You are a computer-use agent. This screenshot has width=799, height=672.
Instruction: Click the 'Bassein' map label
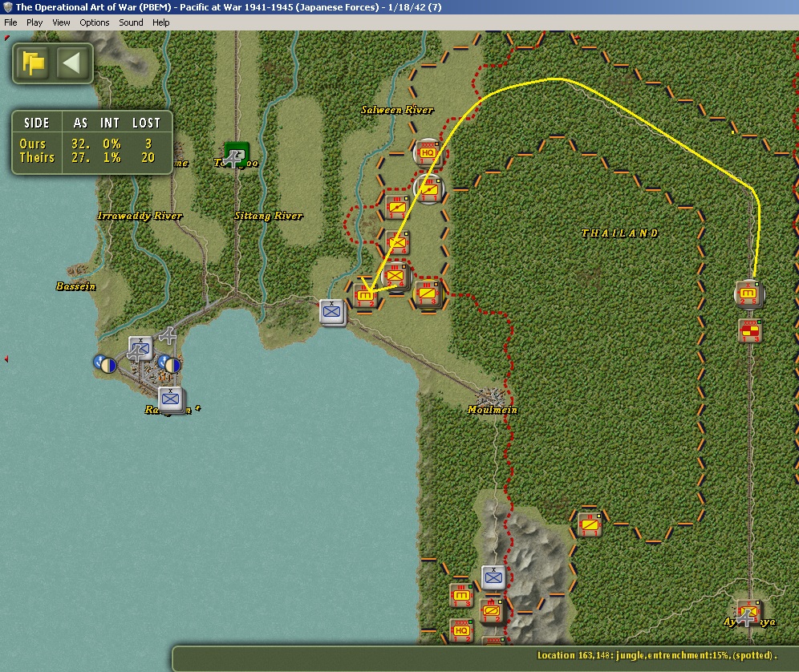pyautogui.click(x=75, y=286)
